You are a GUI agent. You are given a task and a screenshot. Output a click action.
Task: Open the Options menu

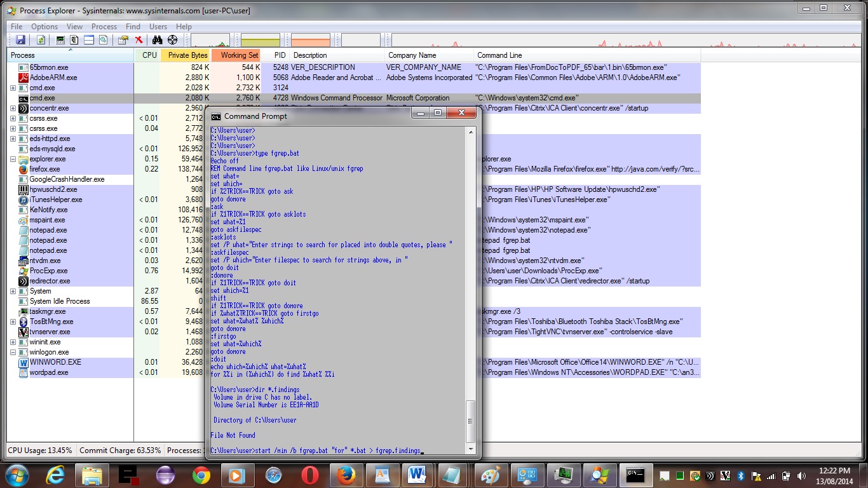[x=44, y=27]
